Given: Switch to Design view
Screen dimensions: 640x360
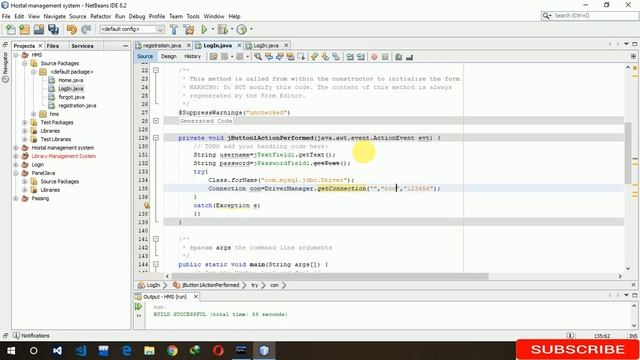Looking at the screenshot, I should (x=168, y=56).
